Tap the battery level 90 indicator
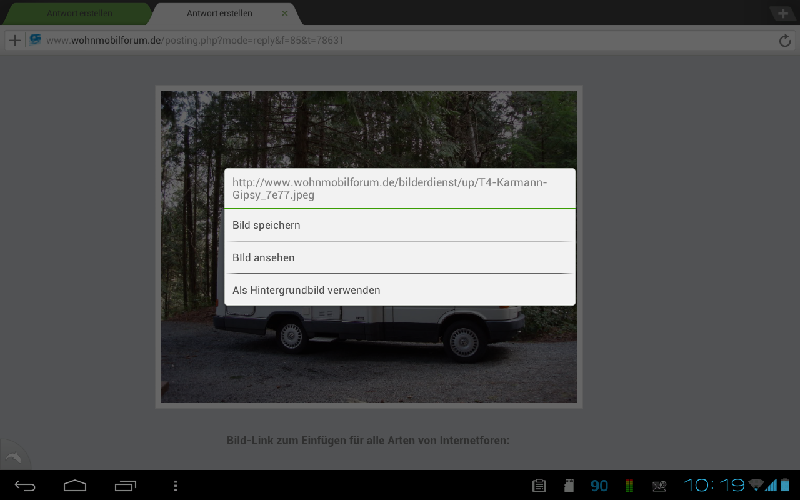 pyautogui.click(x=599, y=486)
